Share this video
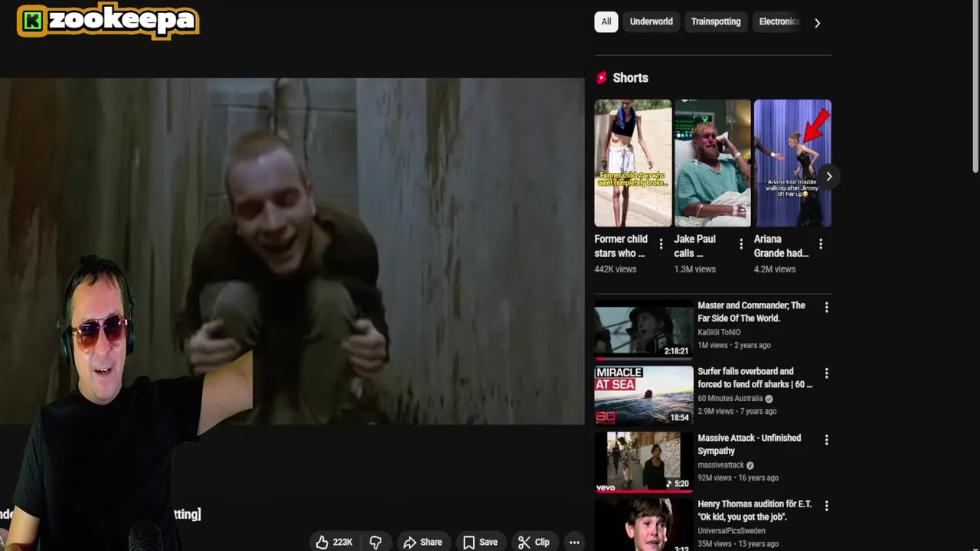 pos(423,542)
